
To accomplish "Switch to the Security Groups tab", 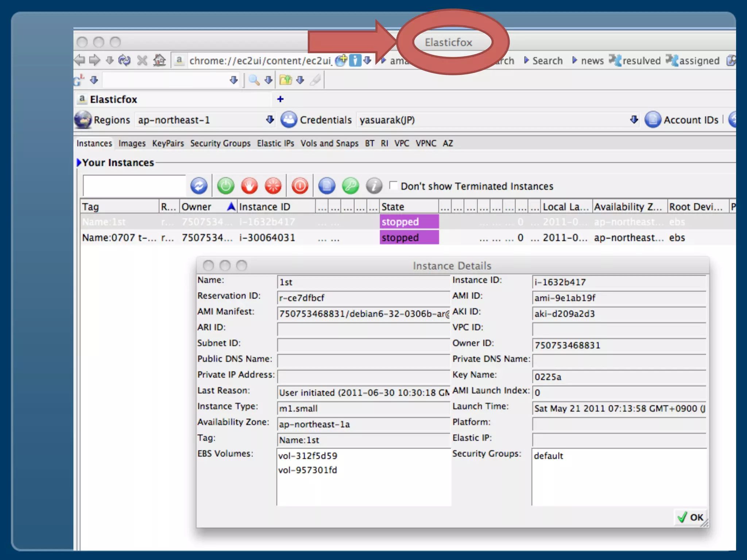I will coord(220,143).
